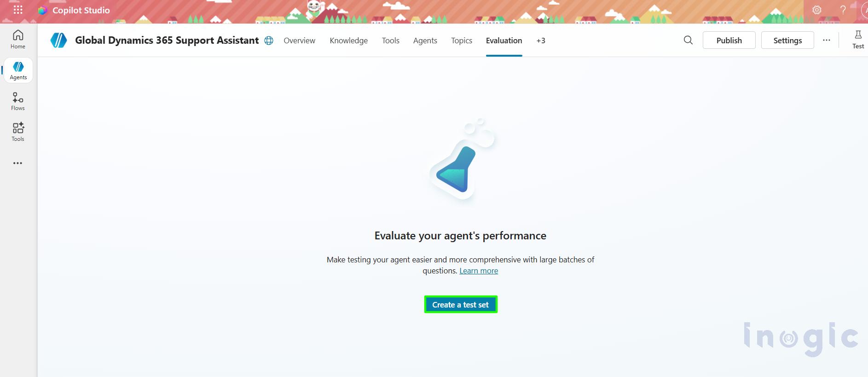
Task: Open Agents in the left sidebar
Action: click(x=18, y=70)
